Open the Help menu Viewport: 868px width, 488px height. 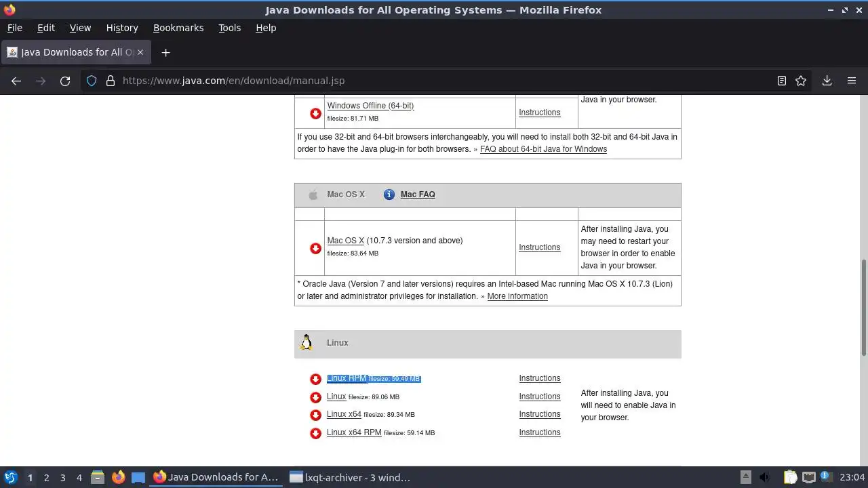266,28
